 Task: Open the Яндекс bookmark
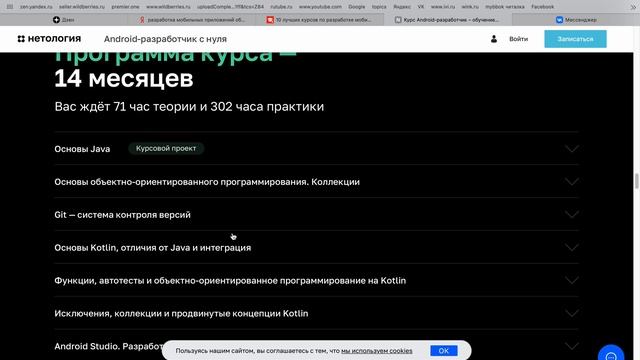click(402, 7)
